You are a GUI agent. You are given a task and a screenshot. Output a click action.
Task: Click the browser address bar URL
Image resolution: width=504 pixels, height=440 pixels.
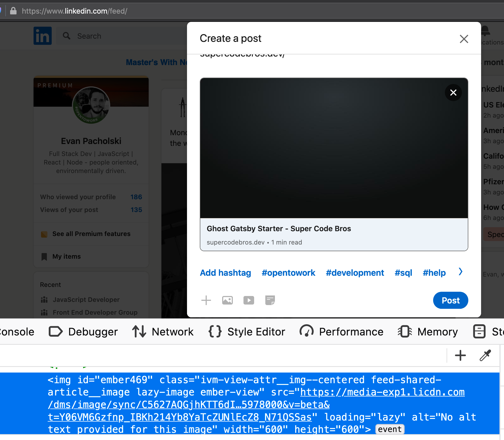click(75, 11)
